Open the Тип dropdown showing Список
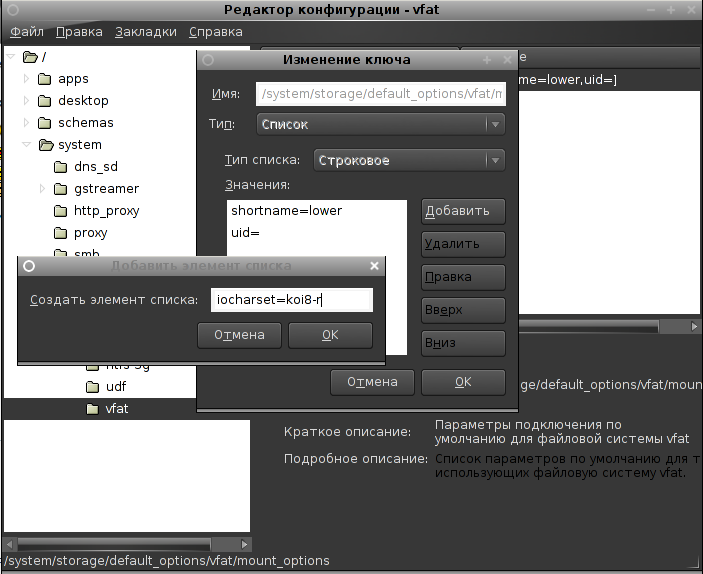The image size is (703, 574). click(381, 124)
